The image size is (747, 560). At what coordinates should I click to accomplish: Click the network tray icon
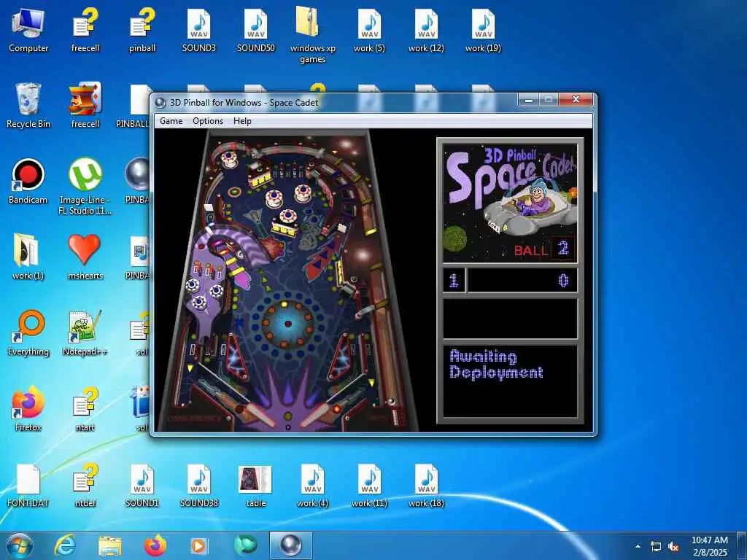pos(656,546)
